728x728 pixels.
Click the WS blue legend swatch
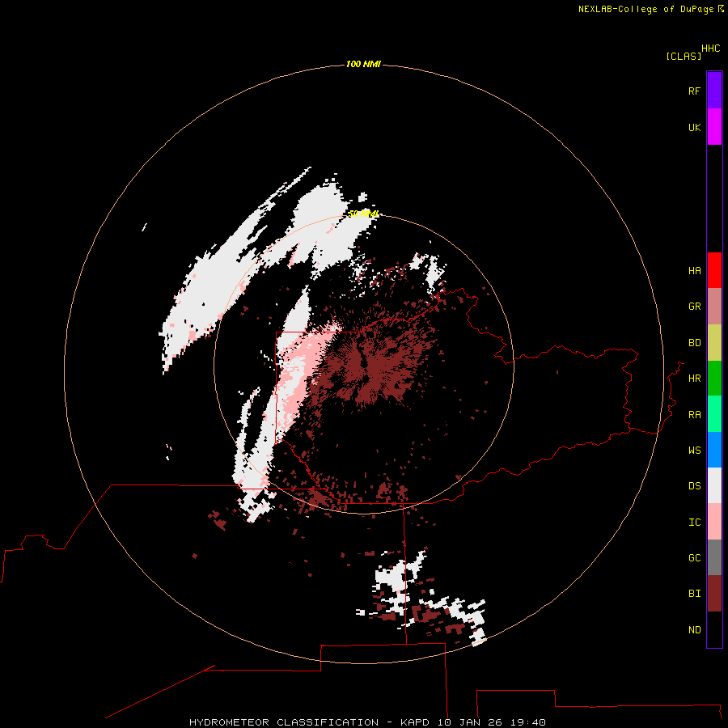[x=714, y=450]
